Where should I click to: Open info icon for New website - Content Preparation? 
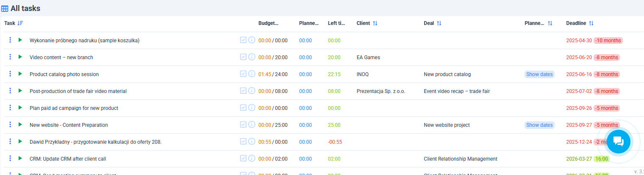pyautogui.click(x=251, y=125)
